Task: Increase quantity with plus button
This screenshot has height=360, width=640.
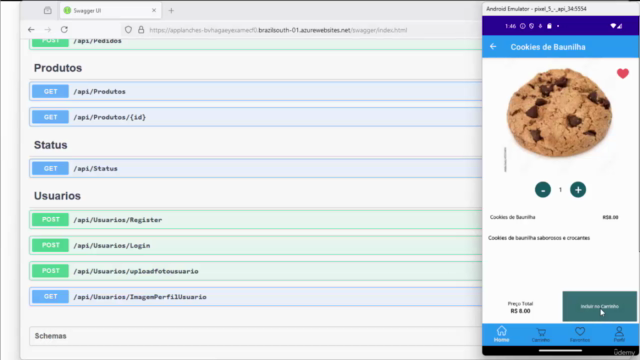Action: [x=578, y=190]
